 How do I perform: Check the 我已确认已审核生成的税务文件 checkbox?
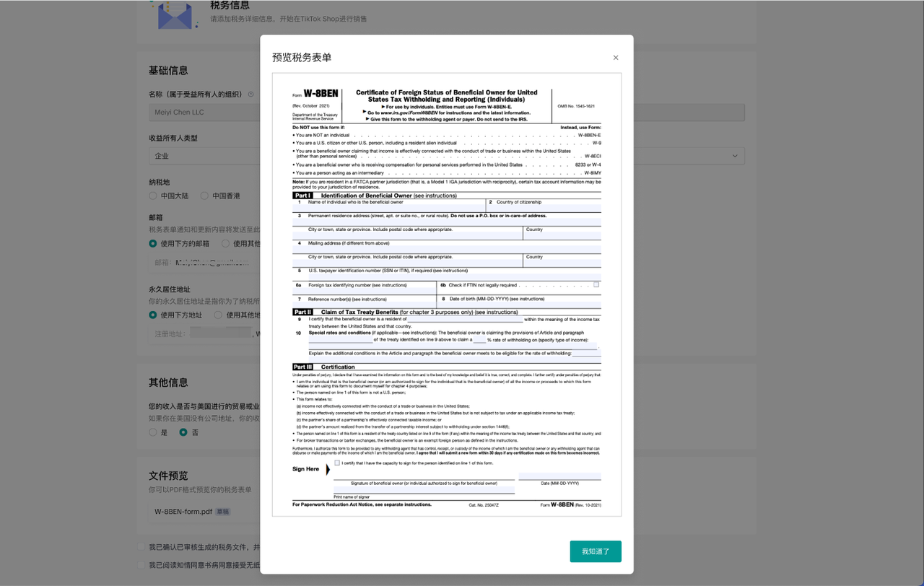pos(142,548)
